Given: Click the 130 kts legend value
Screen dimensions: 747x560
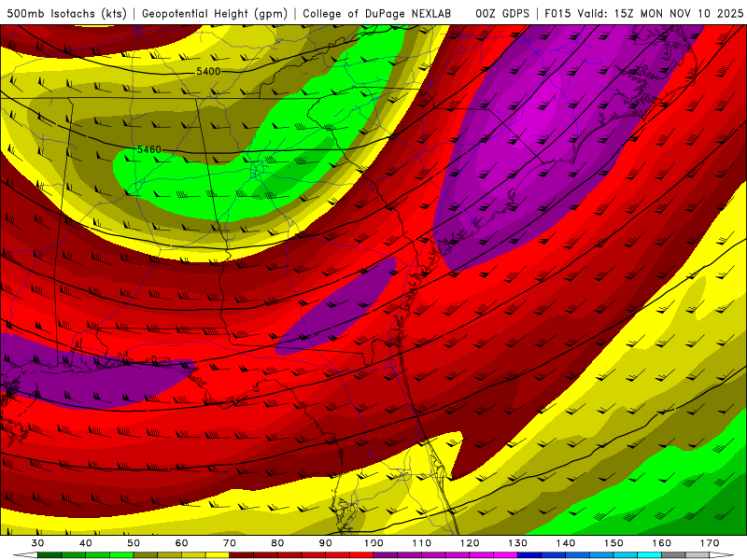Looking at the screenshot, I should click(517, 543).
